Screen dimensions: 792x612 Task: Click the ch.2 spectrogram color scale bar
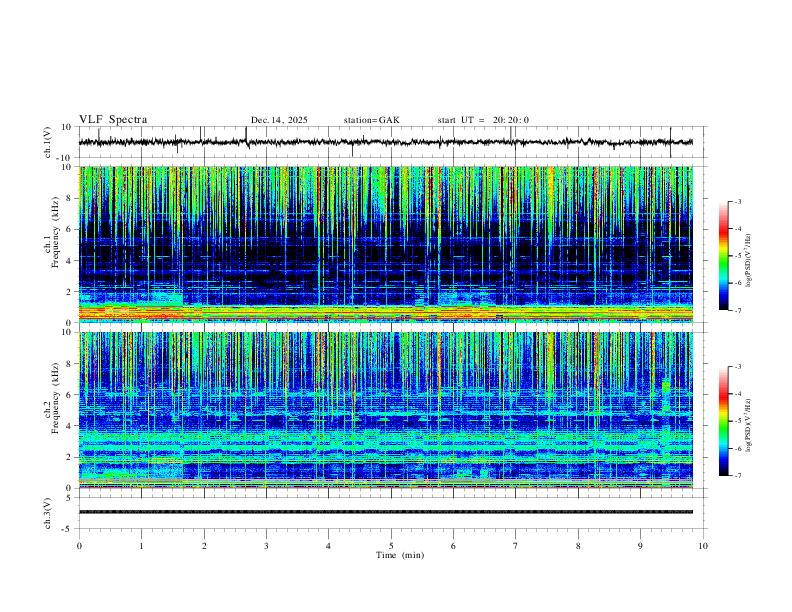pyautogui.click(x=724, y=421)
